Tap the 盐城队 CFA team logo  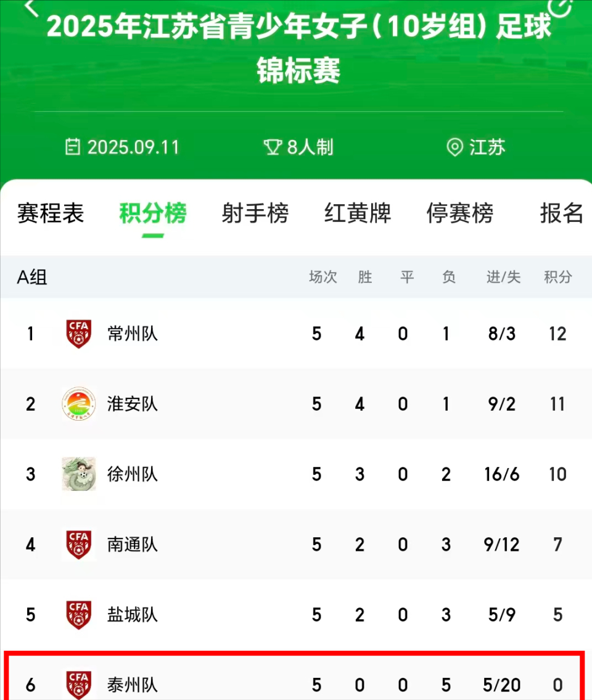79,615
